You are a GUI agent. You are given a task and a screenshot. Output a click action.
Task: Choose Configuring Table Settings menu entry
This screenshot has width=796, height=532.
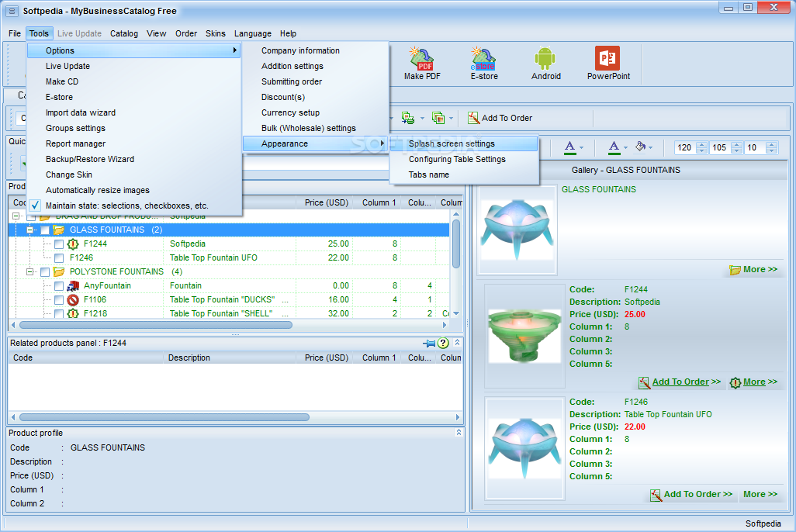(463, 160)
